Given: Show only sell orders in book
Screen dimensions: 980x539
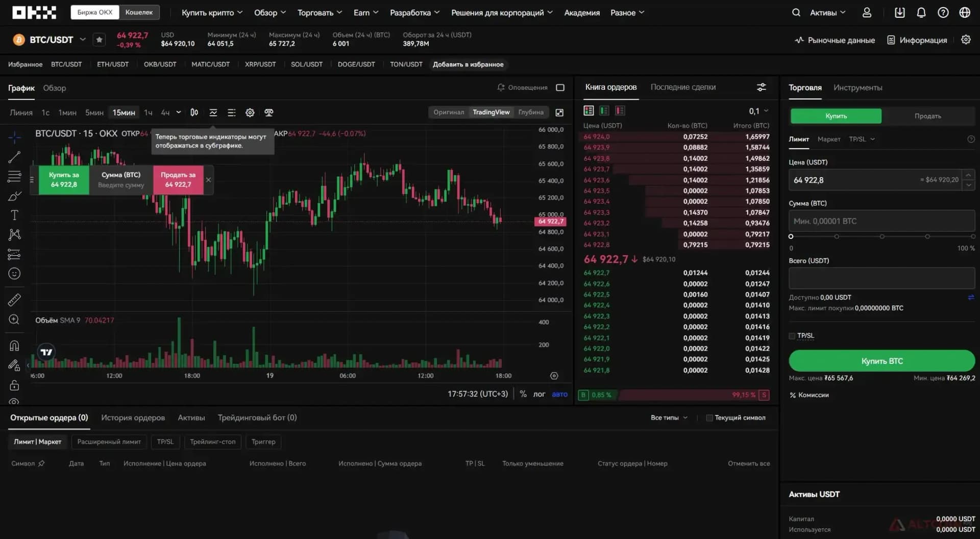Looking at the screenshot, I should (x=620, y=111).
